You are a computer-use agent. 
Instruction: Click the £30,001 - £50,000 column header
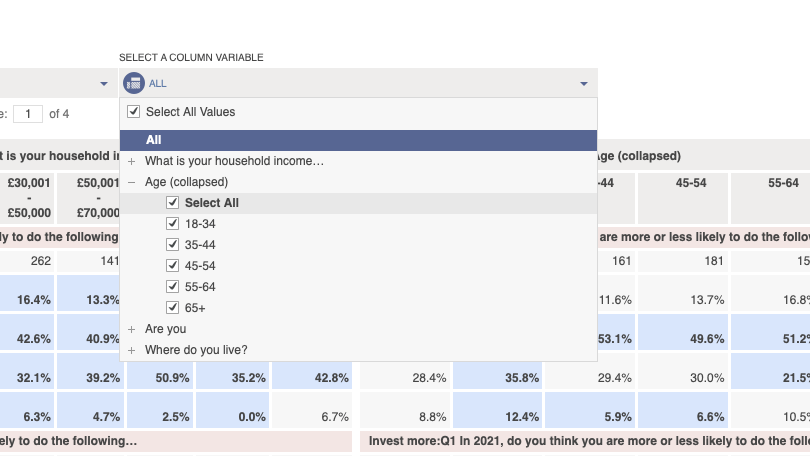click(x=27, y=198)
